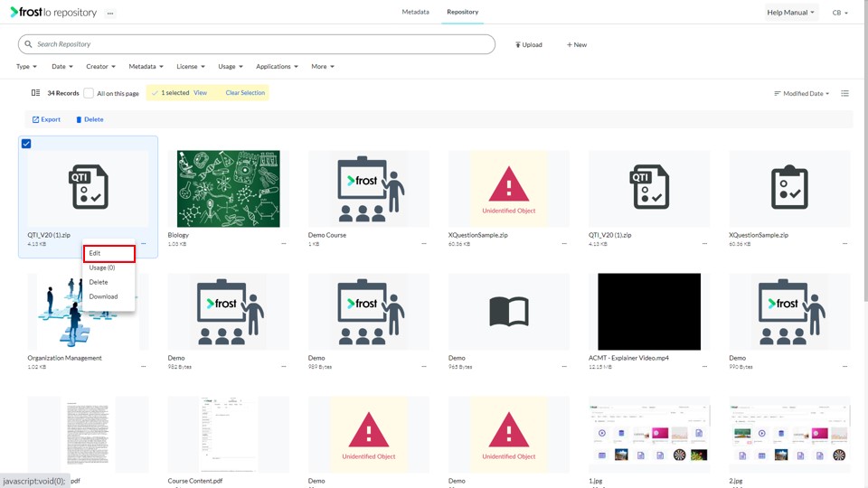
Task: Open the ellipsis menu beside the repository title
Action: coord(110,14)
